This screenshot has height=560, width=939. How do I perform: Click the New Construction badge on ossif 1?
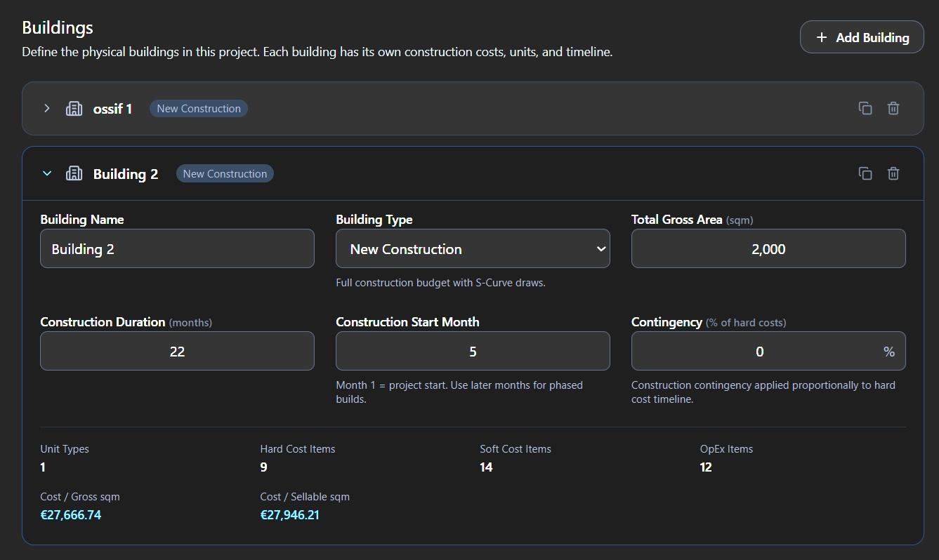tap(198, 108)
